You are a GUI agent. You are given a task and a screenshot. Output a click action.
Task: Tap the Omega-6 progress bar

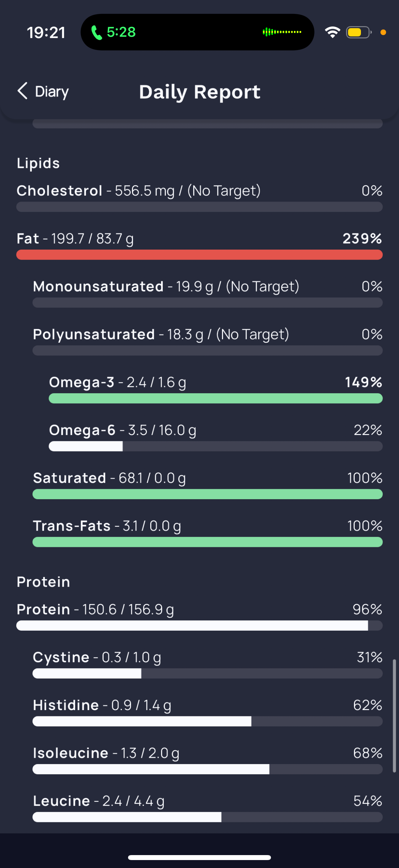(215, 447)
